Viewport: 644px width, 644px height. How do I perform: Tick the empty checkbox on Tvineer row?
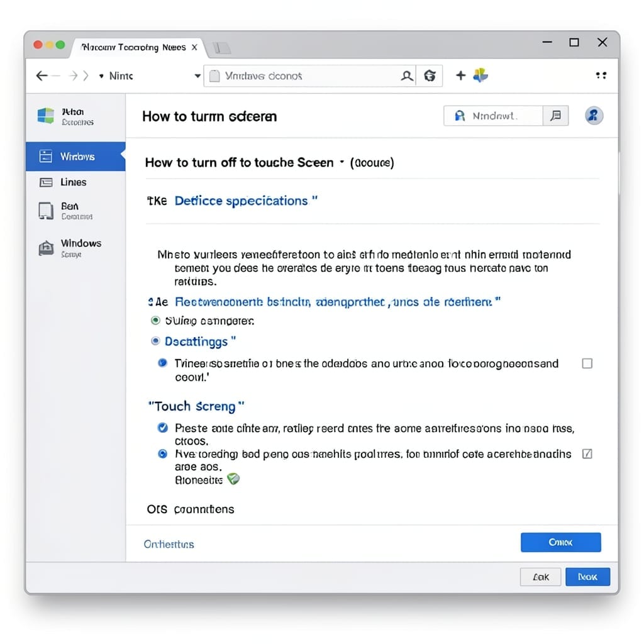587,364
